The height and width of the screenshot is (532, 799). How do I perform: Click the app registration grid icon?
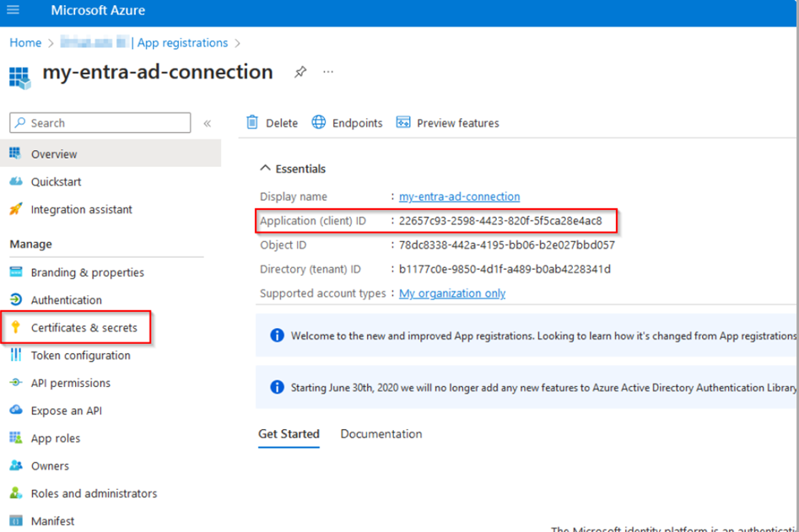[x=20, y=78]
